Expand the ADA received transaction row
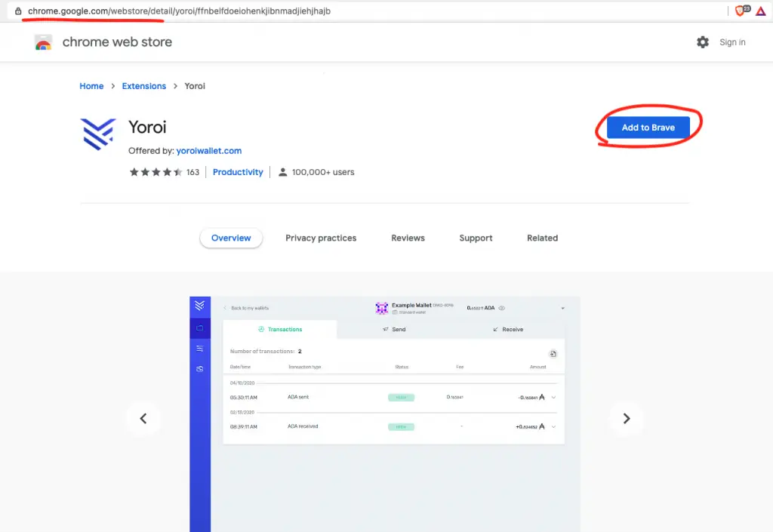The image size is (773, 532). 553,426
